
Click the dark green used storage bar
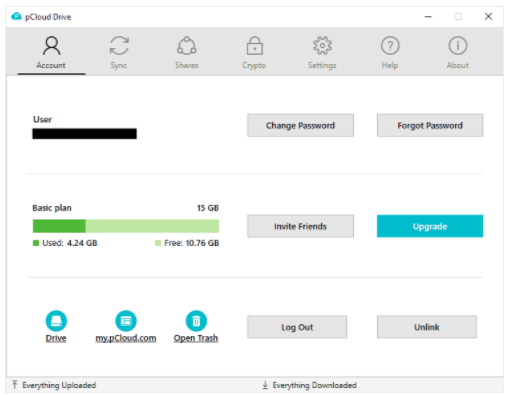click(59, 226)
